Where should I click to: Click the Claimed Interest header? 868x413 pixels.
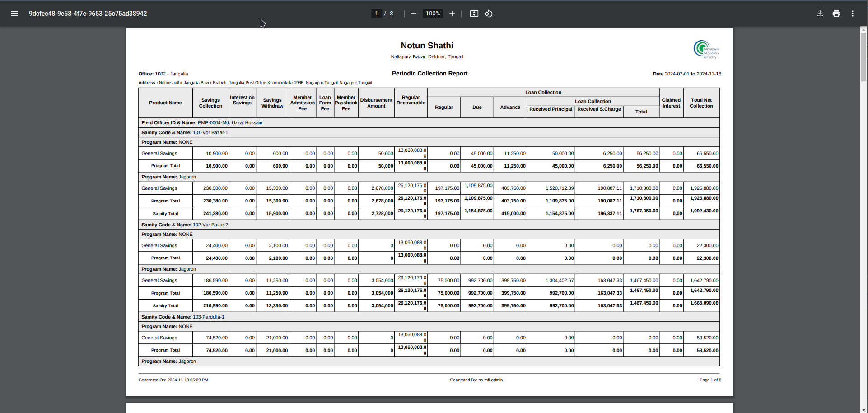click(x=671, y=103)
